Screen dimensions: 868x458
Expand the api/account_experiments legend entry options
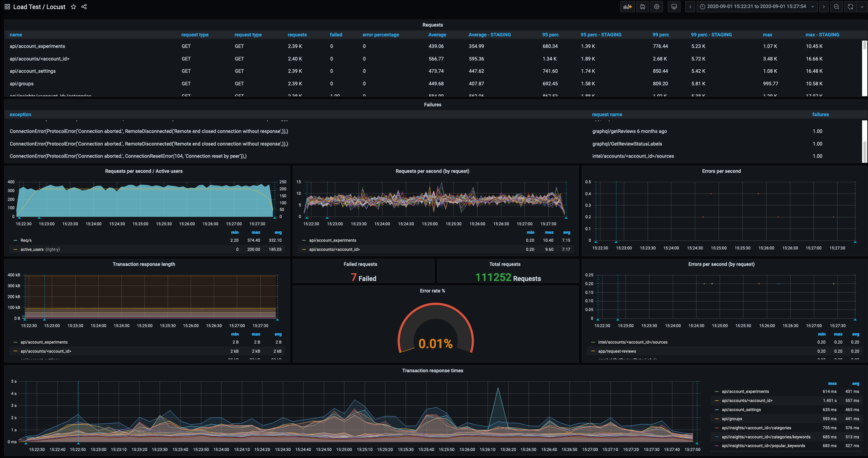point(332,240)
